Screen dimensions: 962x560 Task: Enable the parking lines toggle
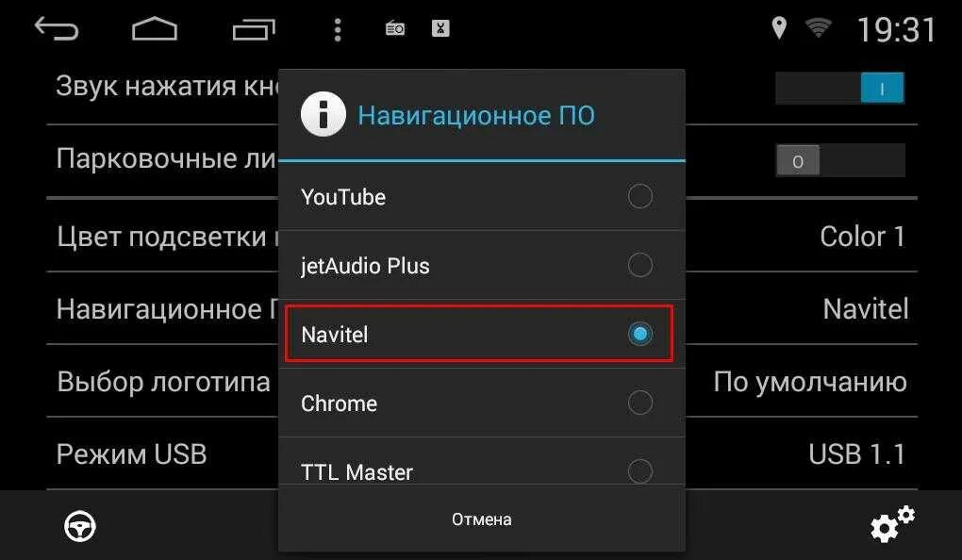click(840, 160)
